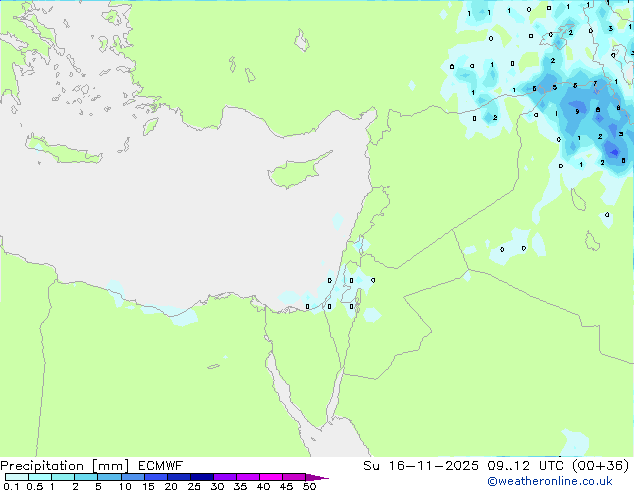This screenshot has height=490, width=634.
Task: Click the '50' legend scale label
Action: click(309, 486)
